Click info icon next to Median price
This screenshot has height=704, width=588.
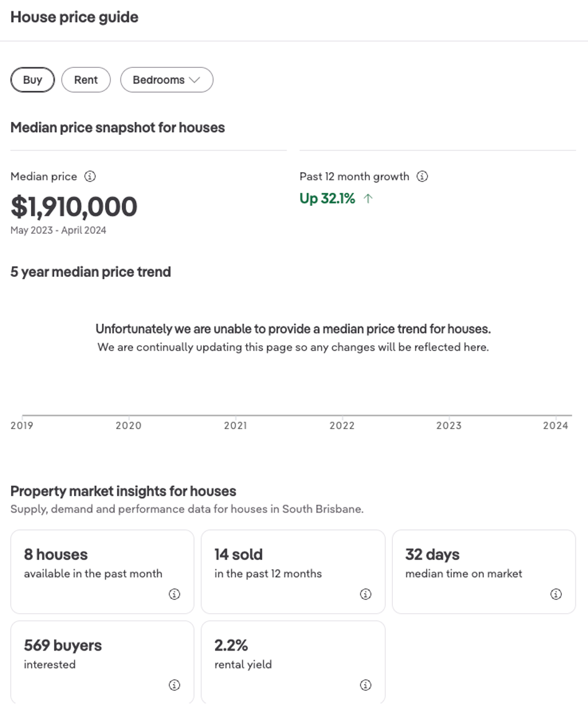(90, 177)
